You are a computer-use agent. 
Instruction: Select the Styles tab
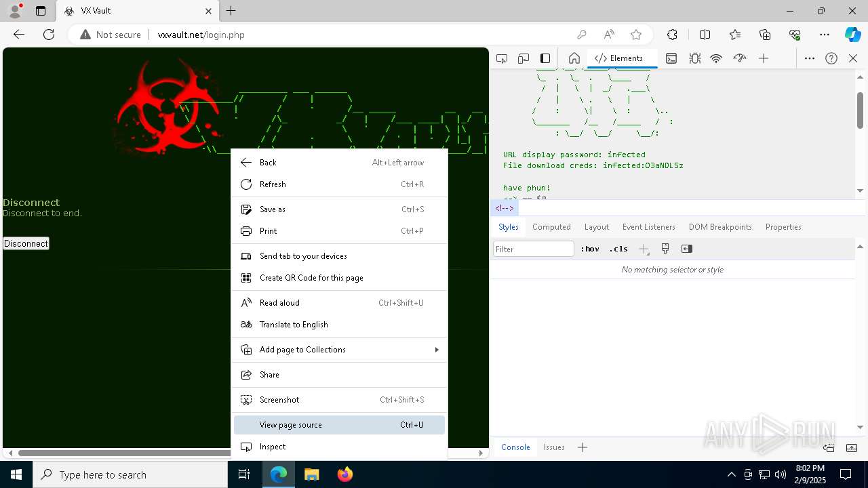click(x=509, y=227)
